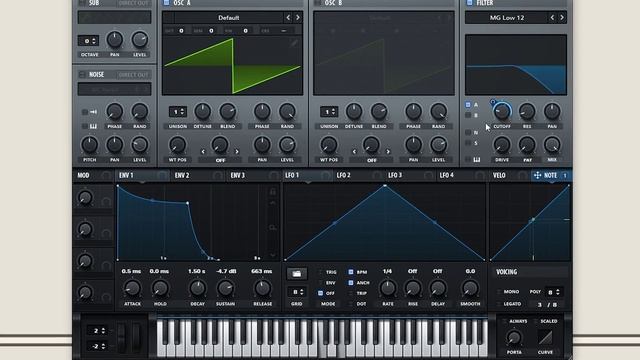Image resolution: width=640 pixels, height=360 pixels.
Task: Click NOISE DIRECT OUT button
Action: [x=133, y=75]
